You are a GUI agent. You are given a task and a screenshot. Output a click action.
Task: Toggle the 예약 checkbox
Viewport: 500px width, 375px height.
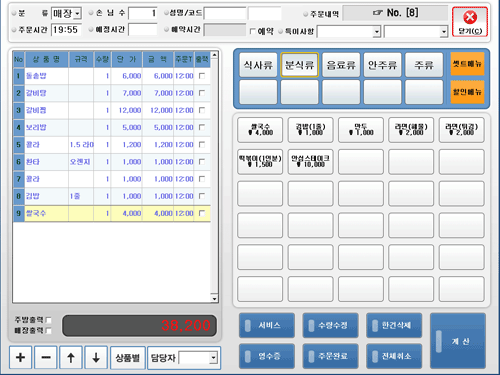point(253,31)
